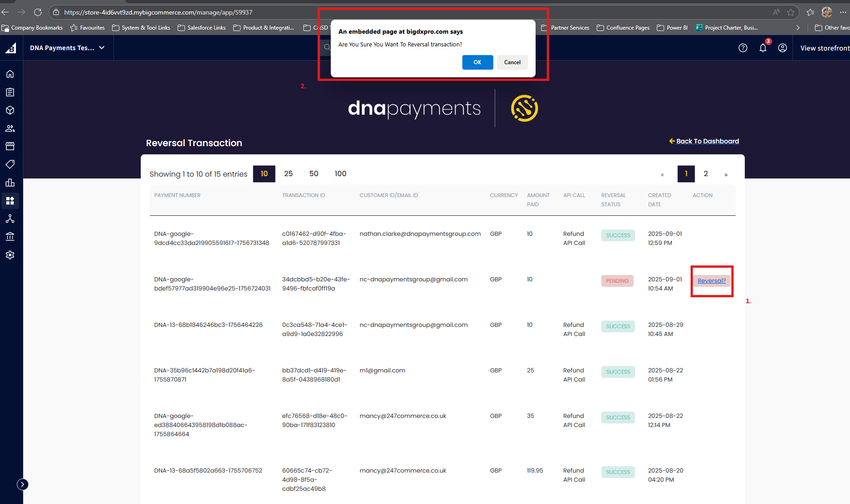
Task: Expand the collapsed sidebar arrow
Action: [x=22, y=484]
